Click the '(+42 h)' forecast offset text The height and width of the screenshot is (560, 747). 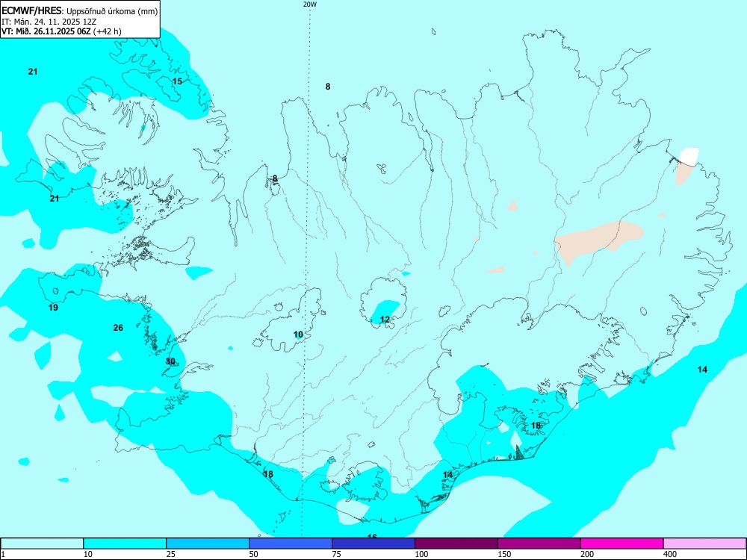tap(108, 31)
